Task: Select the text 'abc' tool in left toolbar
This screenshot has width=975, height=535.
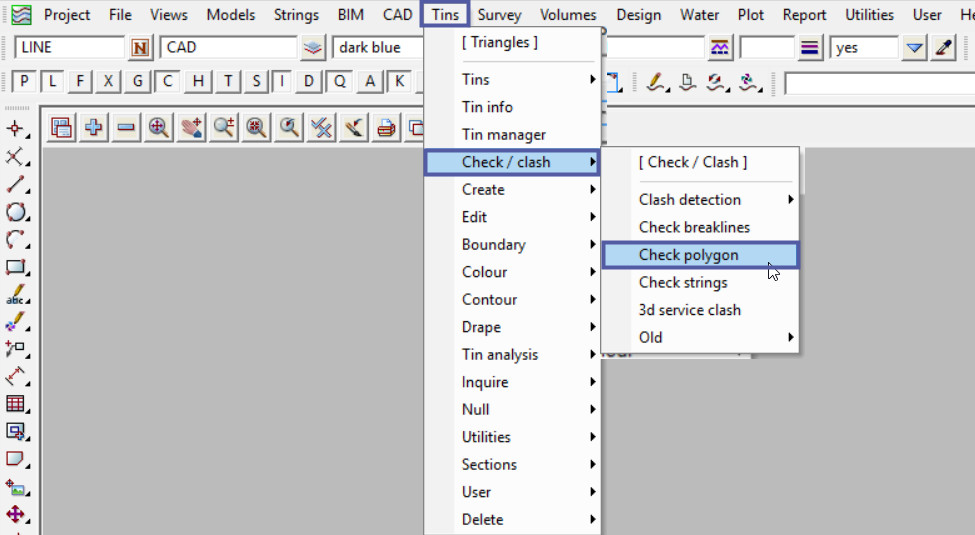Action: click(x=15, y=294)
